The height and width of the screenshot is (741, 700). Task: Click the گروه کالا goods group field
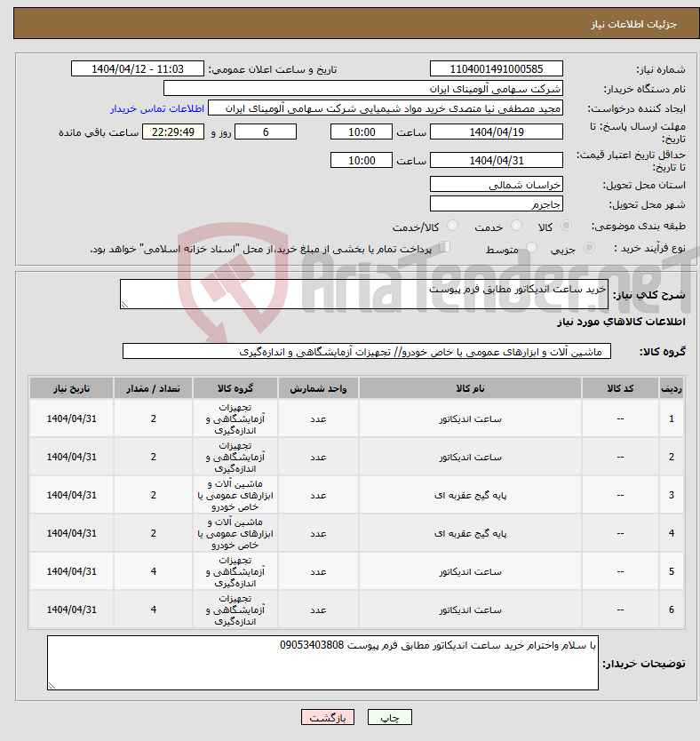(367, 351)
